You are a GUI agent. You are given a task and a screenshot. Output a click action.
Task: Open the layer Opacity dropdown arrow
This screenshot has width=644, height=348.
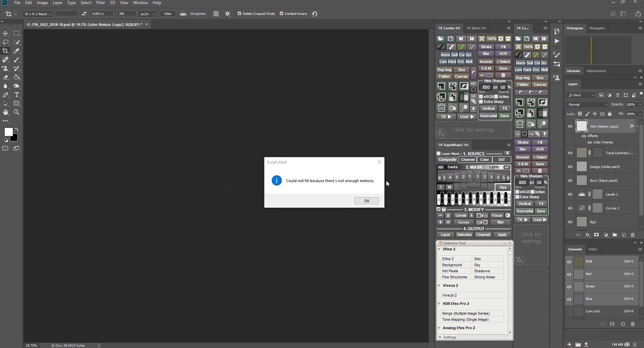(640, 105)
